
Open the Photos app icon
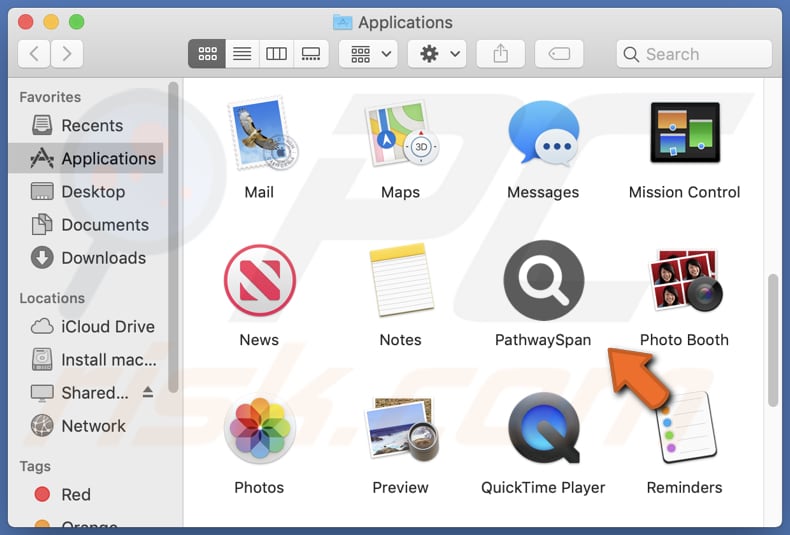pyautogui.click(x=260, y=428)
